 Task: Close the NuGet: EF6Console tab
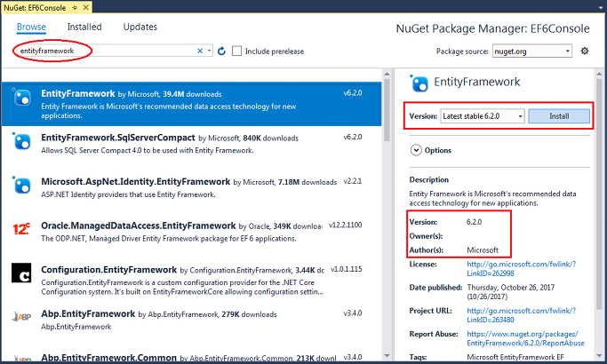tap(86, 7)
